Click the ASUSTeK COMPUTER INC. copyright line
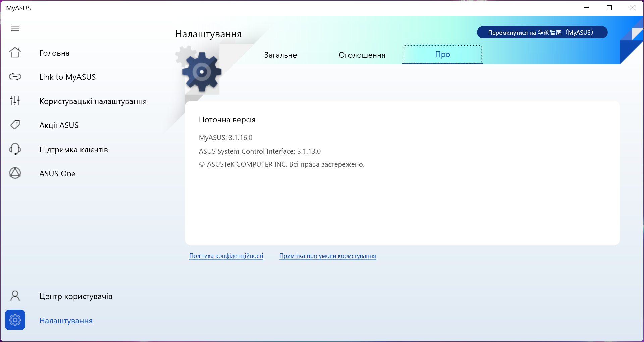This screenshot has width=644, height=342. [282, 164]
